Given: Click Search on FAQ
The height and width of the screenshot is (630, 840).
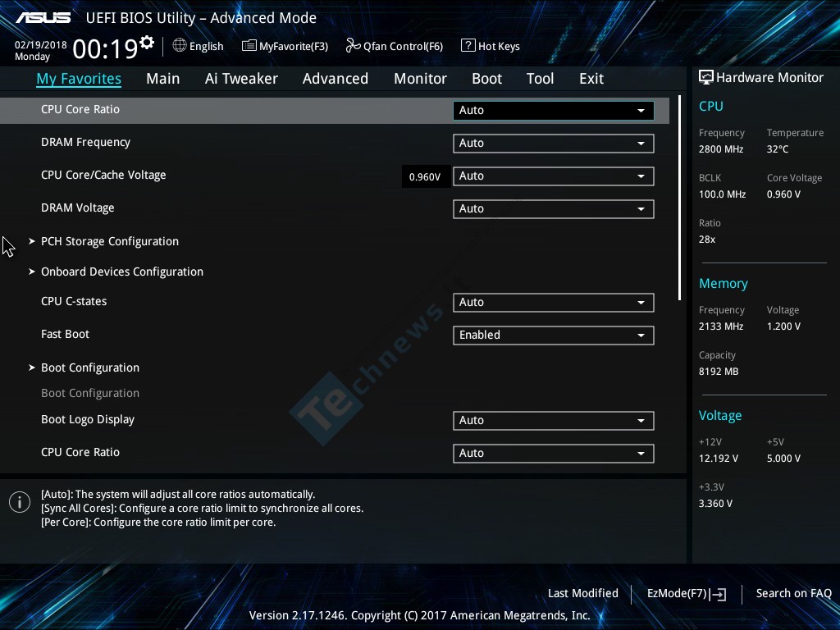Looking at the screenshot, I should 793,594.
